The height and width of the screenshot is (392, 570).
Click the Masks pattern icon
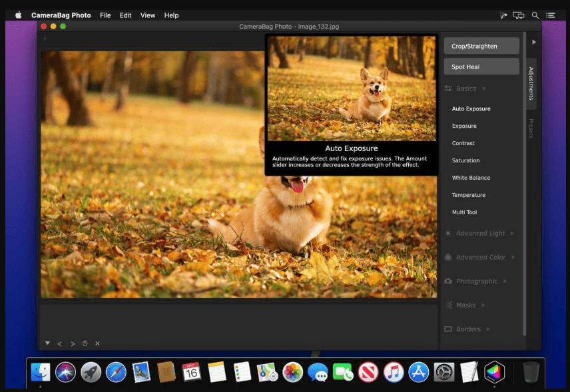(x=449, y=305)
